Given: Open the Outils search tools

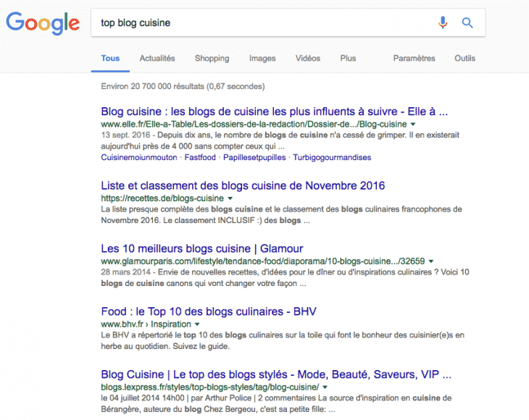Looking at the screenshot, I should (x=465, y=59).
